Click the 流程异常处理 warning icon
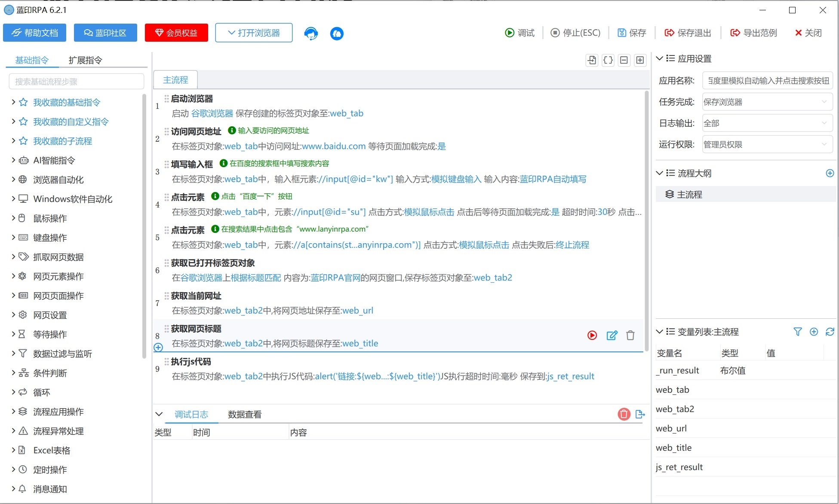The width and height of the screenshot is (839, 504). pyautogui.click(x=23, y=431)
